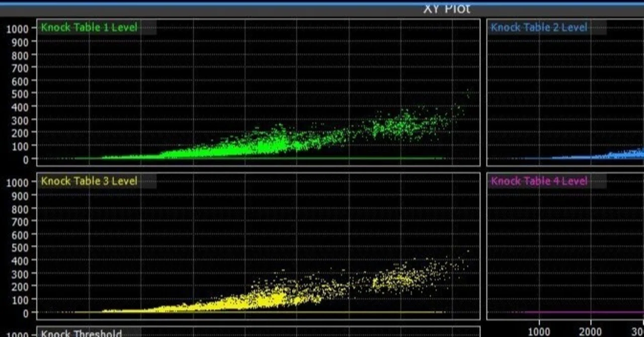This screenshot has width=644, height=337.
Task: Click the 1000 axis value of Table 1
Action: (19, 29)
